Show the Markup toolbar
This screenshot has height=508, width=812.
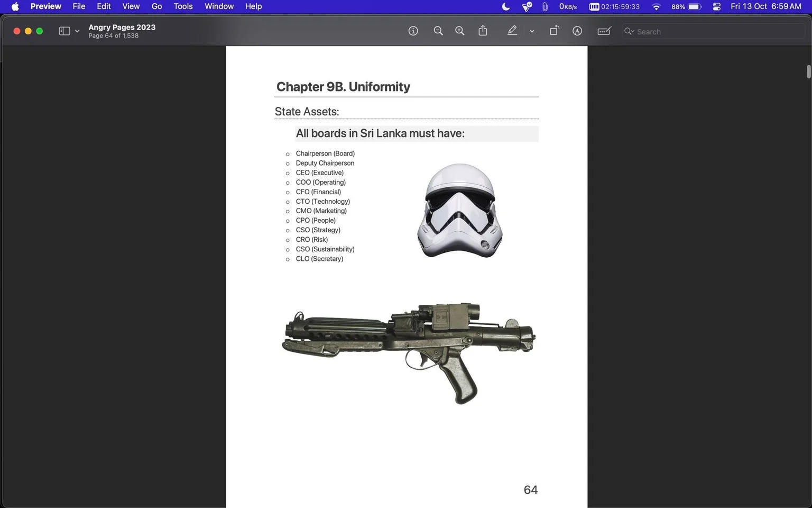pyautogui.click(x=577, y=31)
